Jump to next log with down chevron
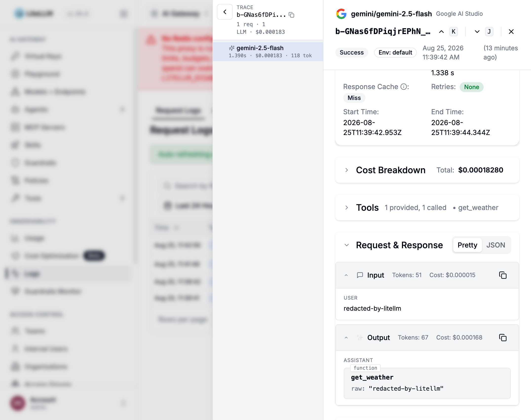531x420 pixels. point(477,32)
